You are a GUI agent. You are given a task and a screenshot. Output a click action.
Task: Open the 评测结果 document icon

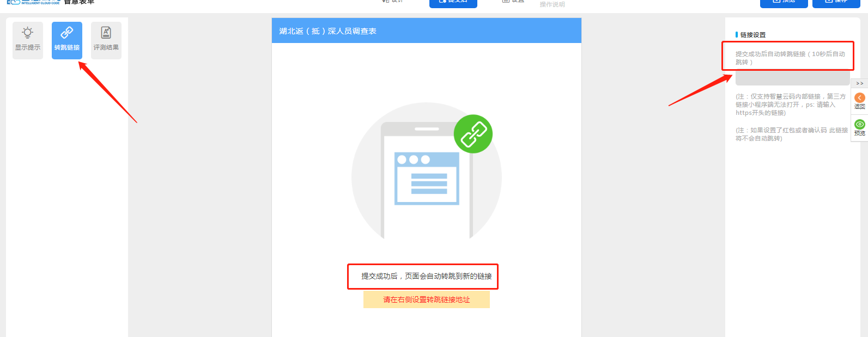point(106,40)
